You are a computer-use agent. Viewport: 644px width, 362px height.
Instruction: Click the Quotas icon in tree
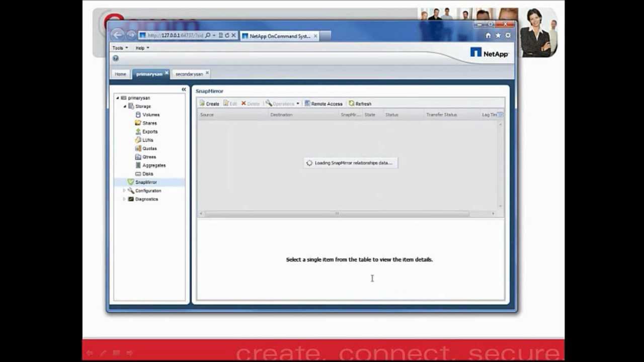pos(138,148)
